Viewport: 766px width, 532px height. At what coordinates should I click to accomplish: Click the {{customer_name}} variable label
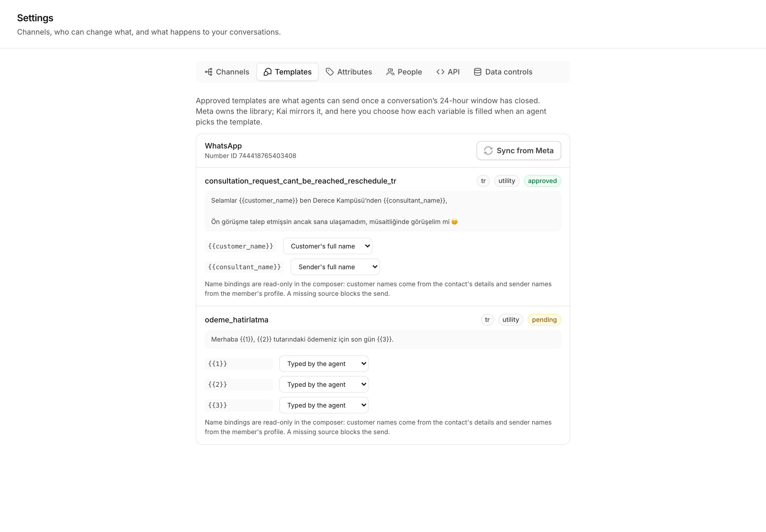point(241,246)
